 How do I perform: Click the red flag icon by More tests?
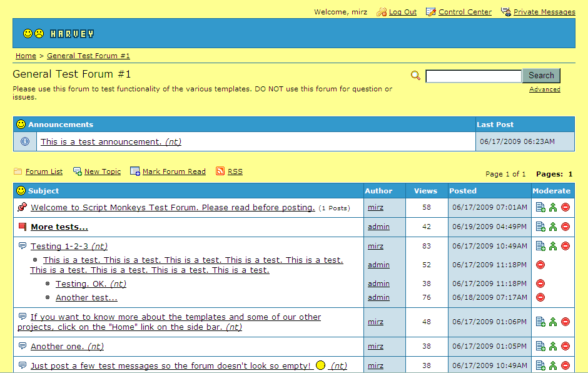pyautogui.click(x=23, y=227)
